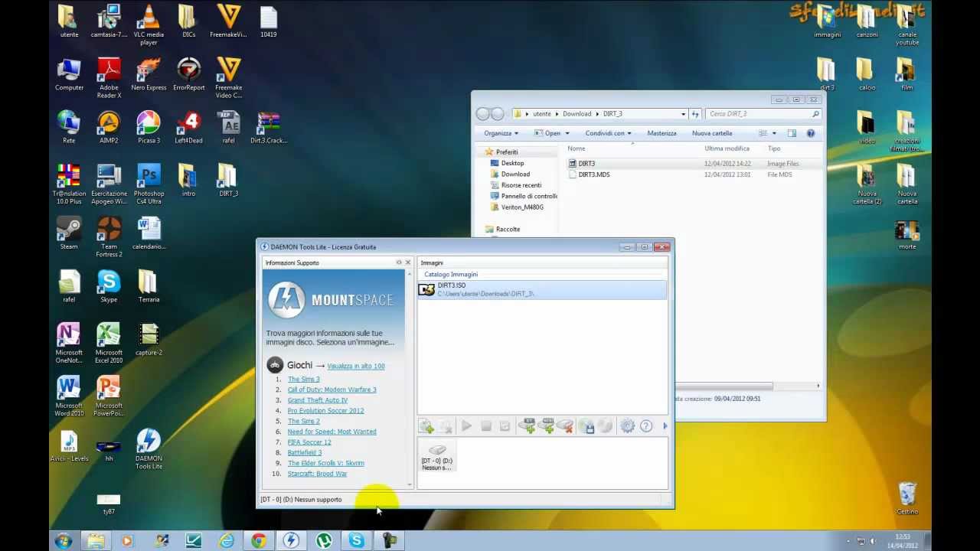Open Visualizza in alto 100 link
The image size is (980, 551).
coord(356,366)
